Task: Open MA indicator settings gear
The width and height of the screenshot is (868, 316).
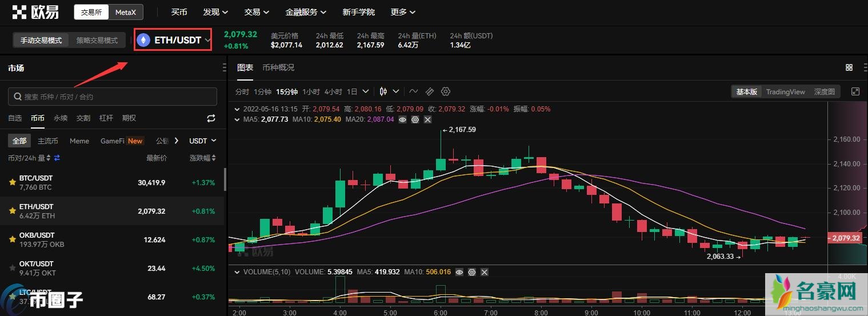Action: pos(415,119)
